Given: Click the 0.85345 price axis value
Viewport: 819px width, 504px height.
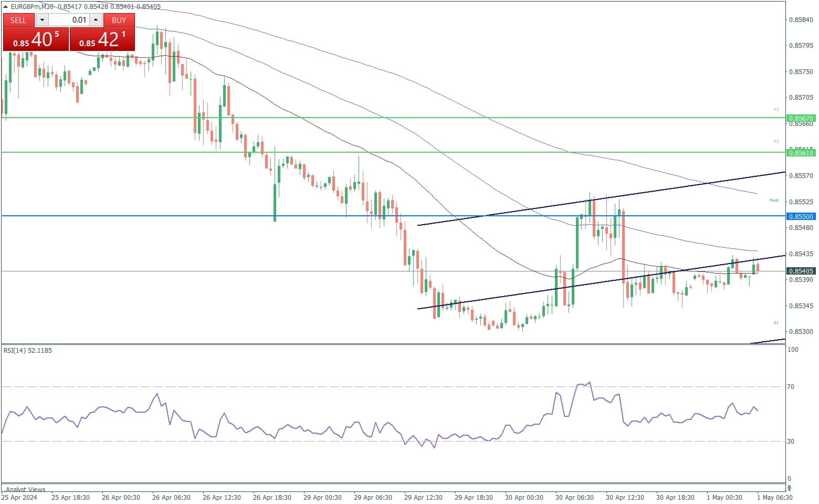Looking at the screenshot, I should (x=801, y=306).
